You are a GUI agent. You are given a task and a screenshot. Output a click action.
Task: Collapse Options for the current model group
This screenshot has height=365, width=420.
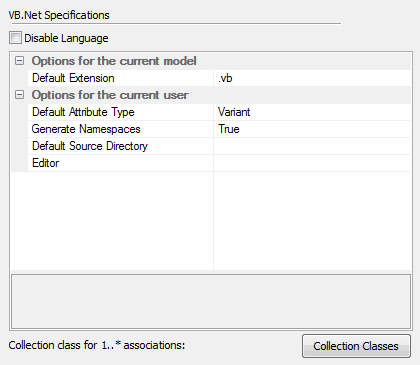(x=20, y=61)
